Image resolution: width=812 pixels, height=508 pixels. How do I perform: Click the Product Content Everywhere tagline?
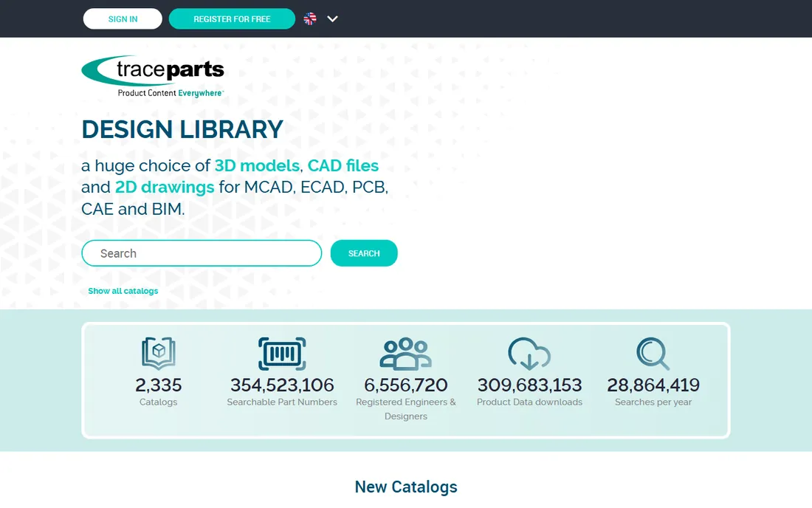pyautogui.click(x=171, y=93)
